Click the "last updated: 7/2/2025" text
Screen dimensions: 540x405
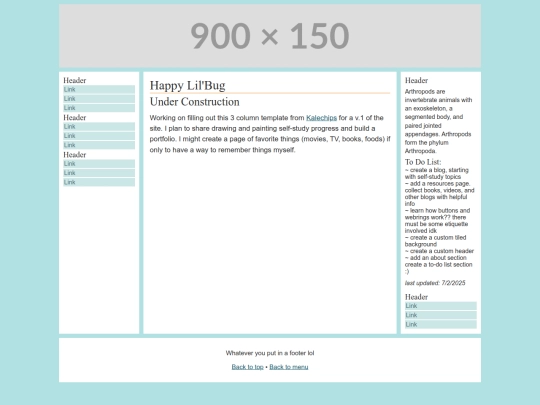[x=435, y=283]
